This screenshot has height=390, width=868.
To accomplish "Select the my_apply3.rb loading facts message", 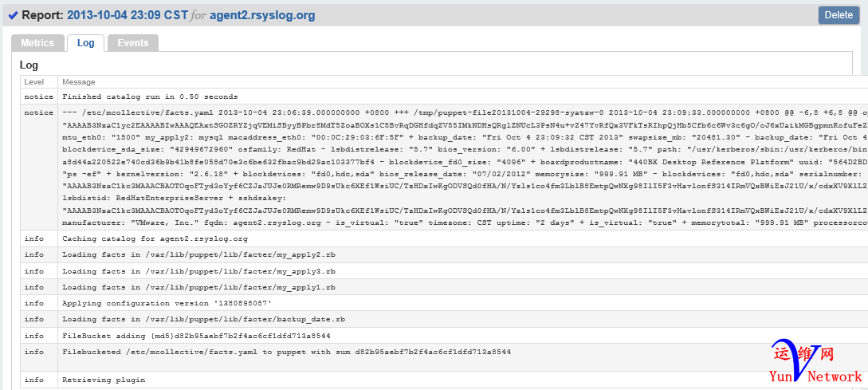I will tap(198, 271).
